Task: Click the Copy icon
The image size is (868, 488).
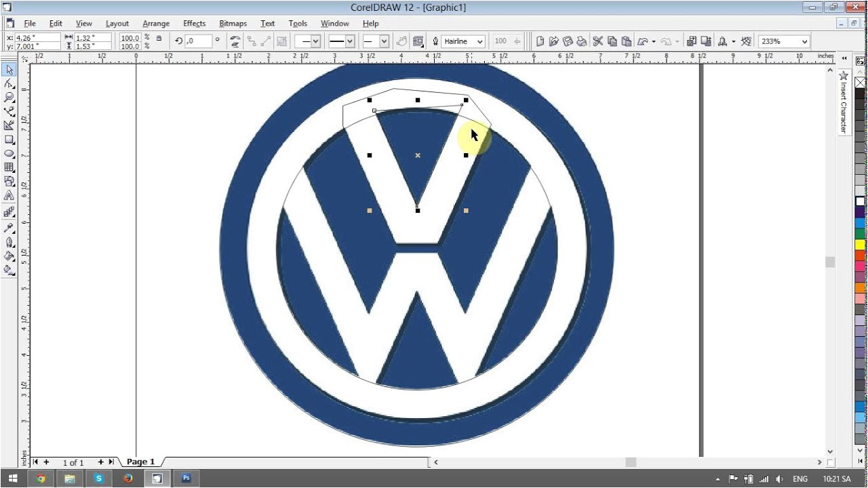Action: click(612, 41)
